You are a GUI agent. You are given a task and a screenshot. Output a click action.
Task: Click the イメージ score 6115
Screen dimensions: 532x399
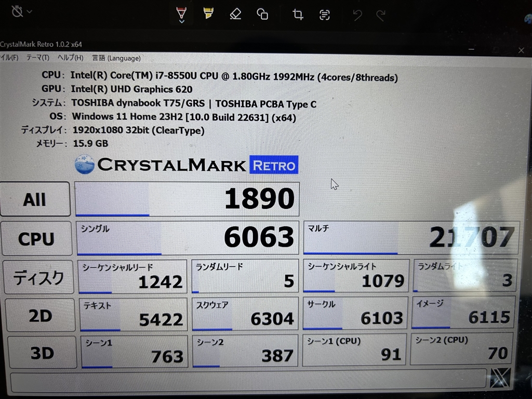(463, 312)
